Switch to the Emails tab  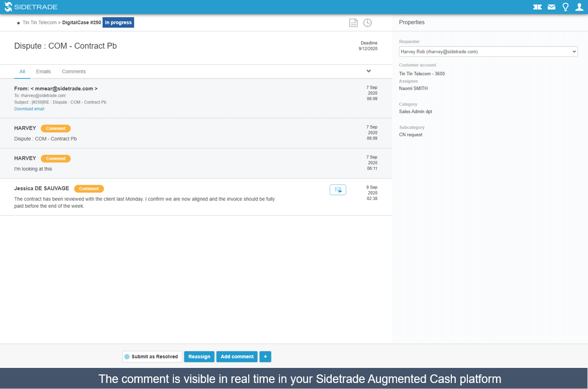(x=44, y=71)
